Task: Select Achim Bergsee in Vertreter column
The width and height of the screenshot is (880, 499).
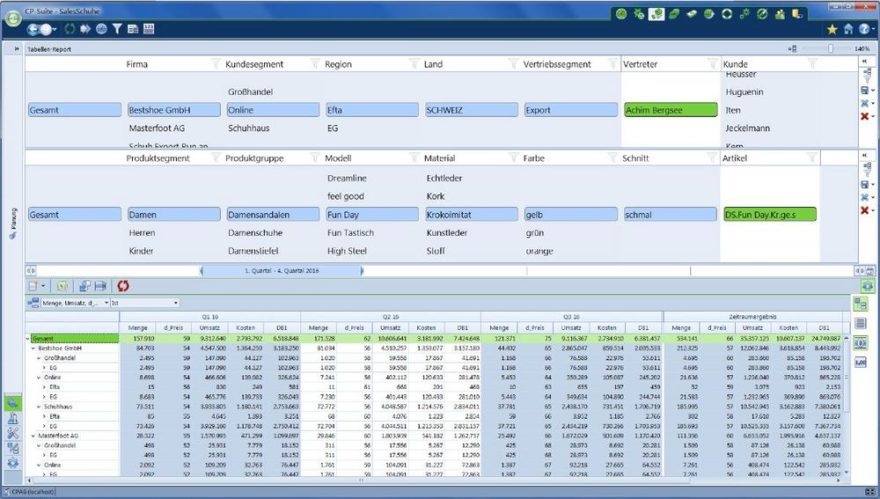Action: click(670, 110)
